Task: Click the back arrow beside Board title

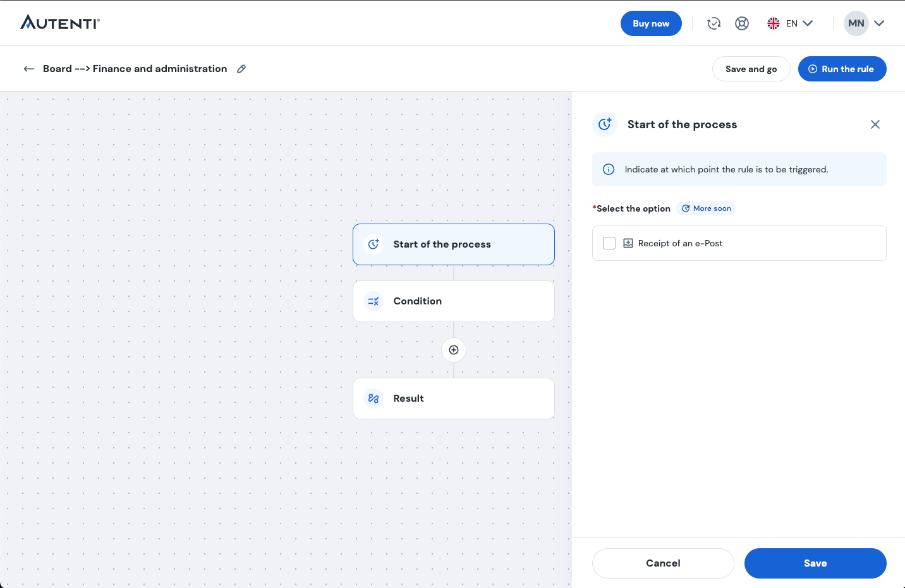Action: [x=28, y=69]
